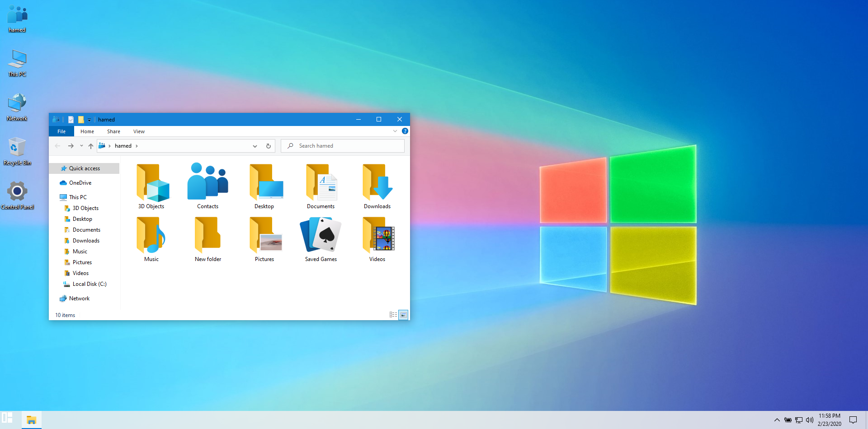Click the hamed desktop shortcut

(x=17, y=19)
